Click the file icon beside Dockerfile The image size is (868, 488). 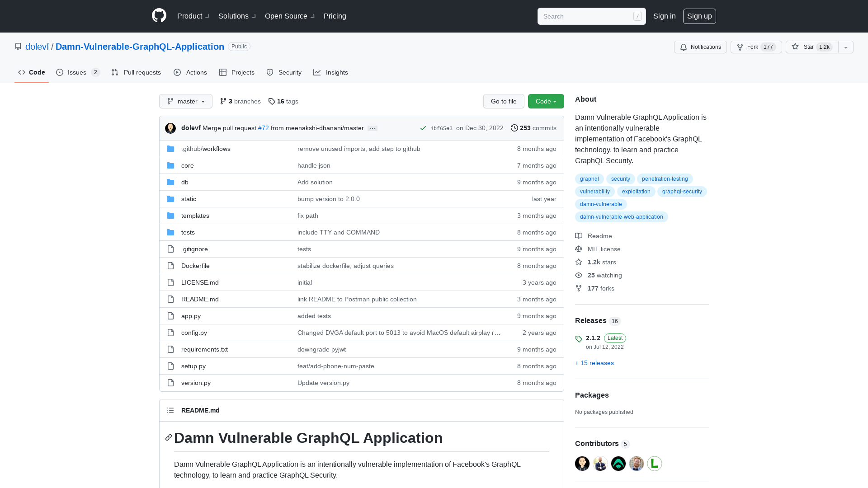pos(170,266)
